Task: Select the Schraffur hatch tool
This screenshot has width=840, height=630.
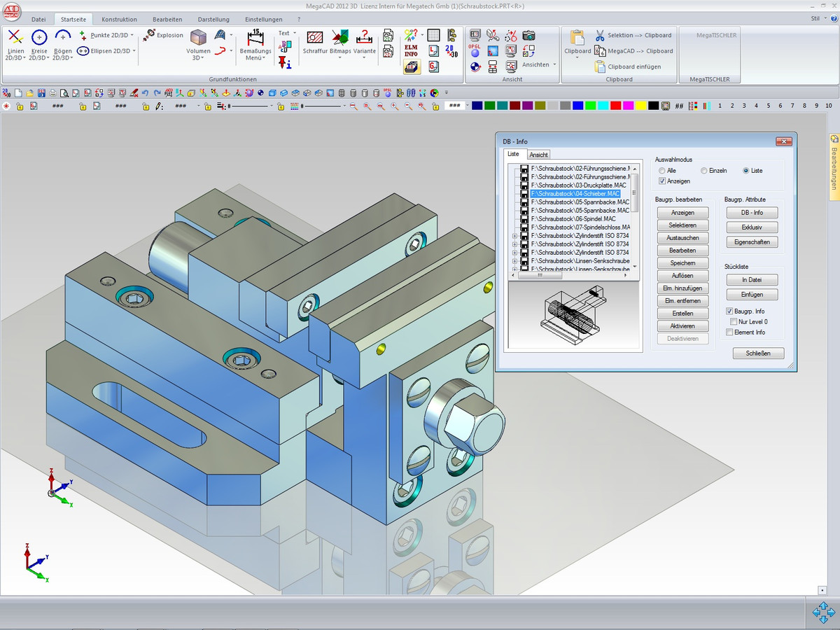Action: point(315,43)
